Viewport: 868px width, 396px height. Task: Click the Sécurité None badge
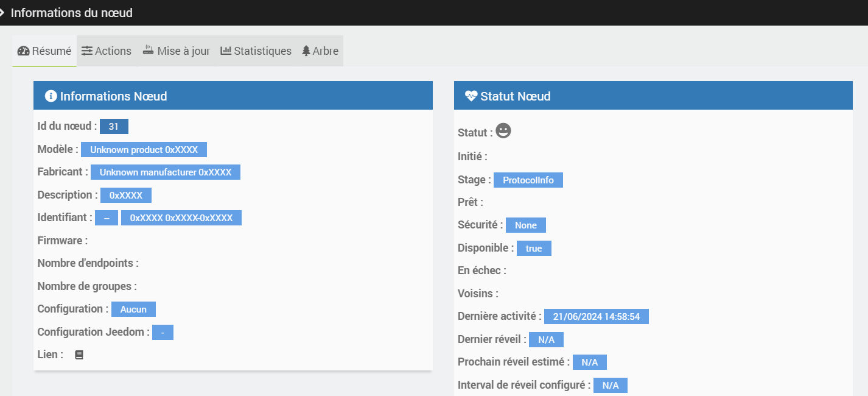coord(526,225)
